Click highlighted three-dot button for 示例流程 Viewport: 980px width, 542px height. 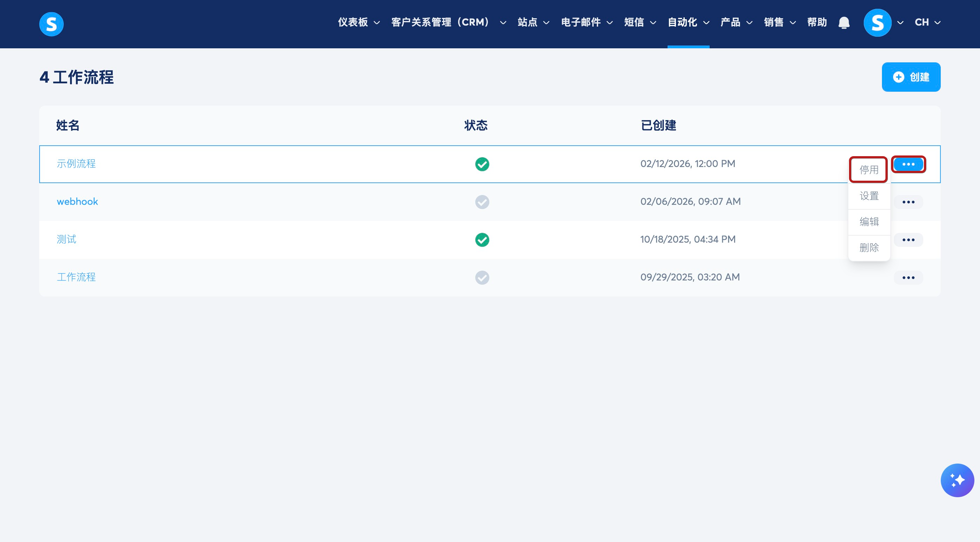click(x=908, y=164)
